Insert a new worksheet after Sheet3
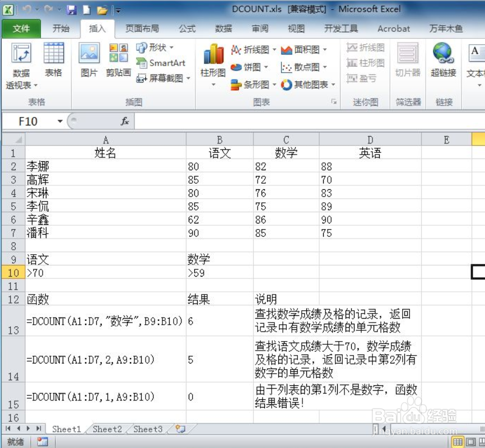This screenshot has height=448, width=485. [x=180, y=428]
